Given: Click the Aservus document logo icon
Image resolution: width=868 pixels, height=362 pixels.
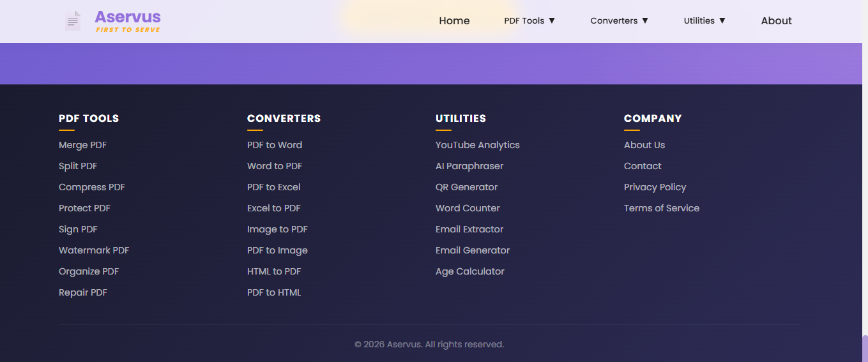Looking at the screenshot, I should (73, 20).
